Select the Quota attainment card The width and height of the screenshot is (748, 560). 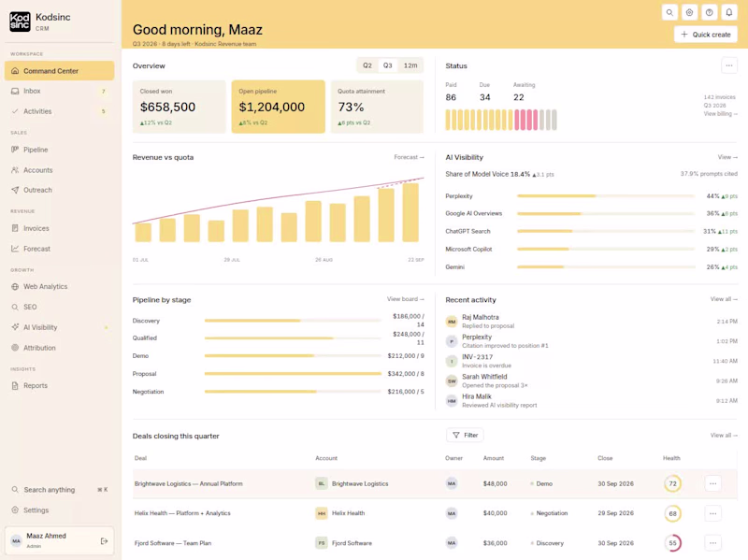pos(377,107)
